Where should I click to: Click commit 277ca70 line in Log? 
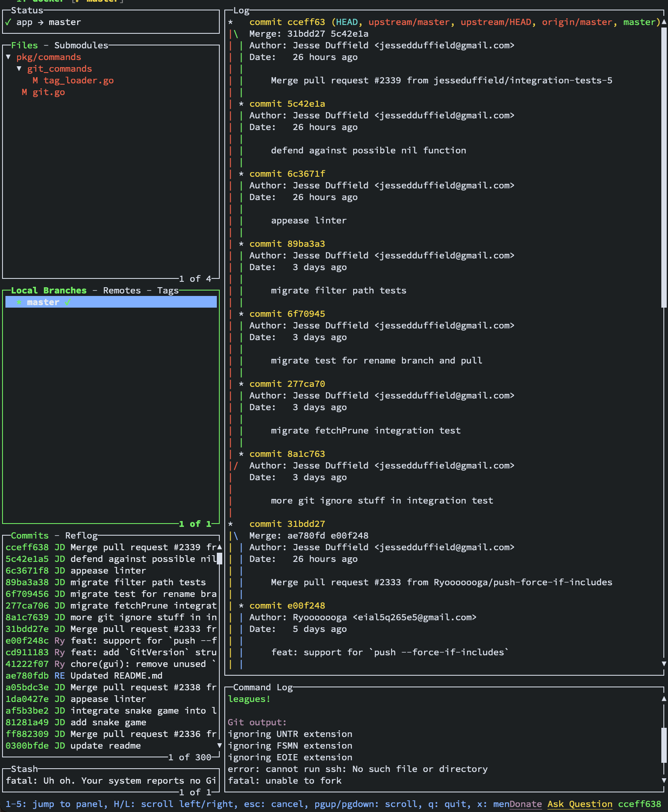tap(287, 384)
